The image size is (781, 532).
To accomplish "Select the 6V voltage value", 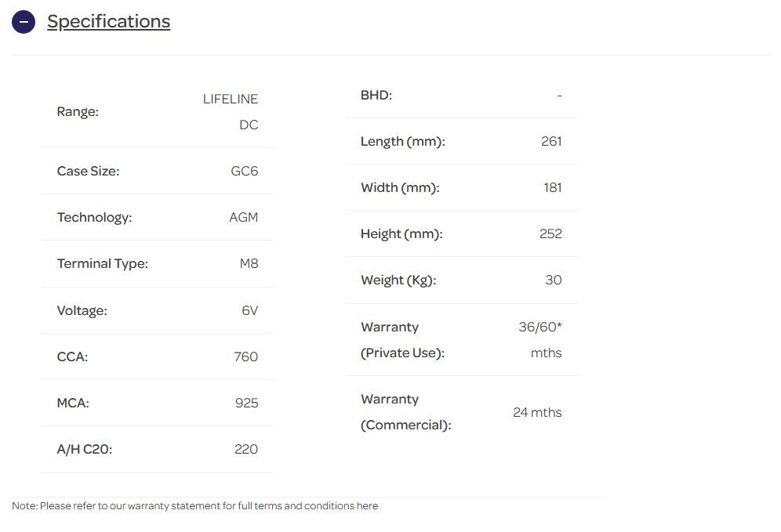I will pyautogui.click(x=249, y=310).
